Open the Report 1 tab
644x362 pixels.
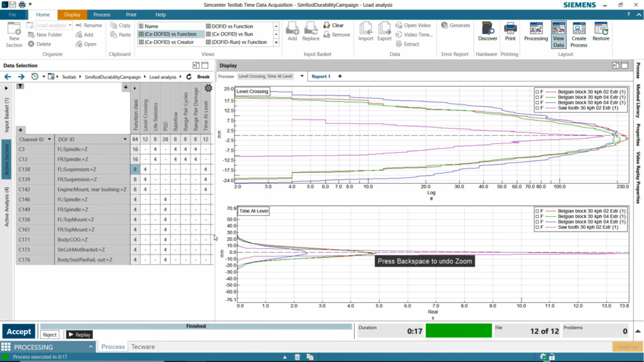point(321,76)
